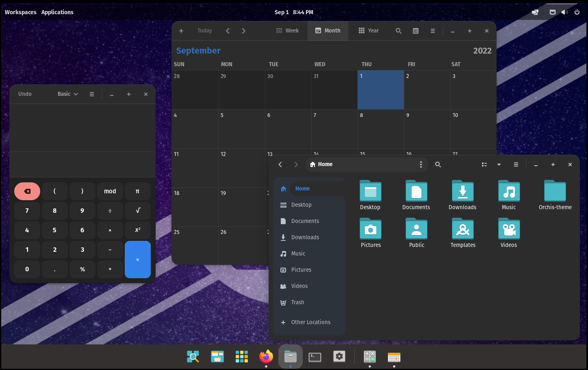Viewport: 588px width, 370px height.
Task: Launch Firefox from the dock
Action: (266, 357)
